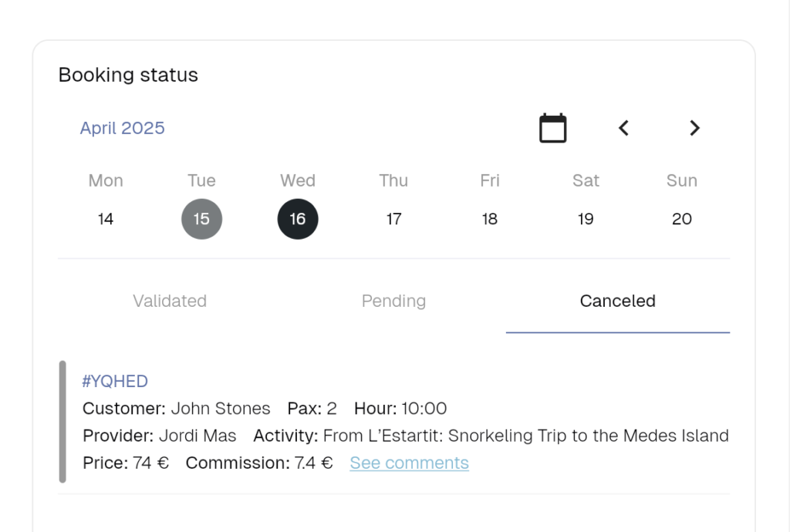790x532 pixels.
Task: Click the provider name Jordi Mas
Action: [x=197, y=436]
